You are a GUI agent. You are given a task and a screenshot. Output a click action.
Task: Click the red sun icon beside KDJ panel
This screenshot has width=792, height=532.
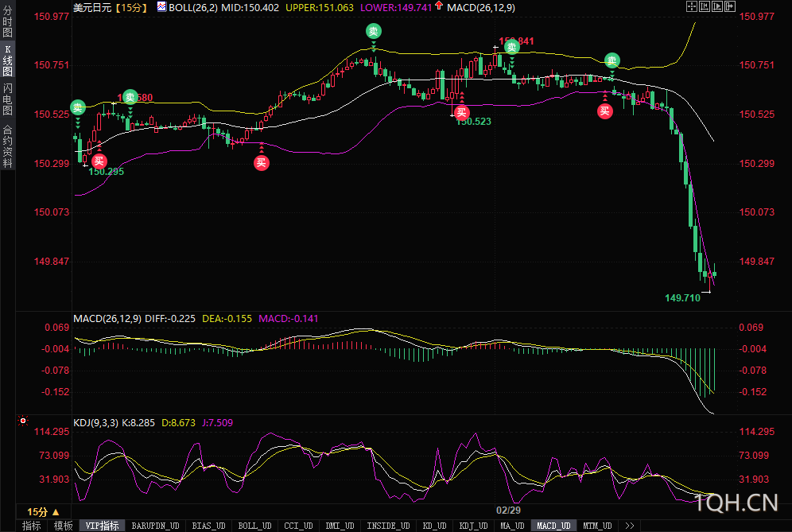pos(23,421)
